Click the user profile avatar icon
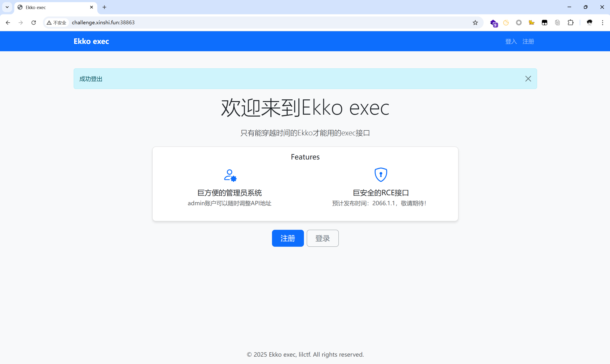The height and width of the screenshot is (364, 610). pos(589,23)
